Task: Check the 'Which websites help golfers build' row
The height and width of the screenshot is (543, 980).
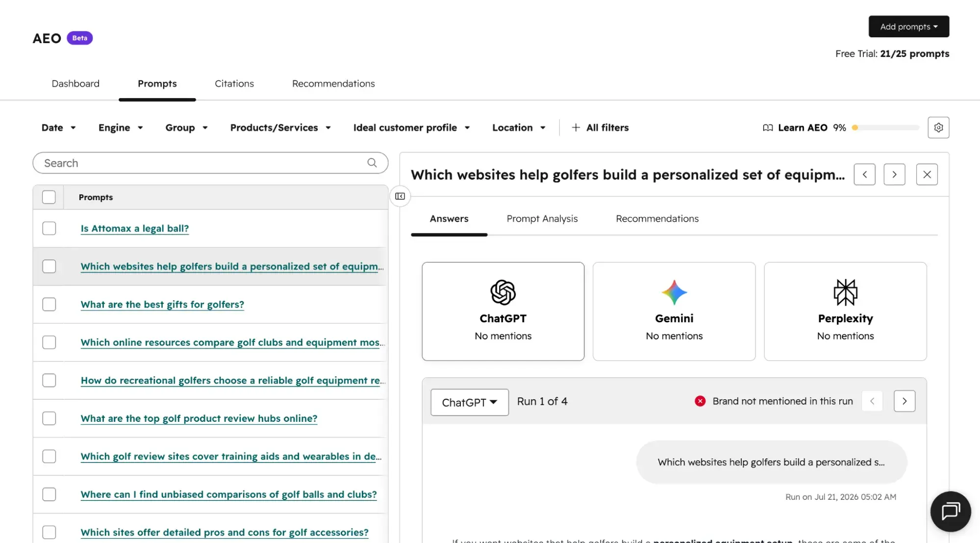Action: (x=49, y=266)
